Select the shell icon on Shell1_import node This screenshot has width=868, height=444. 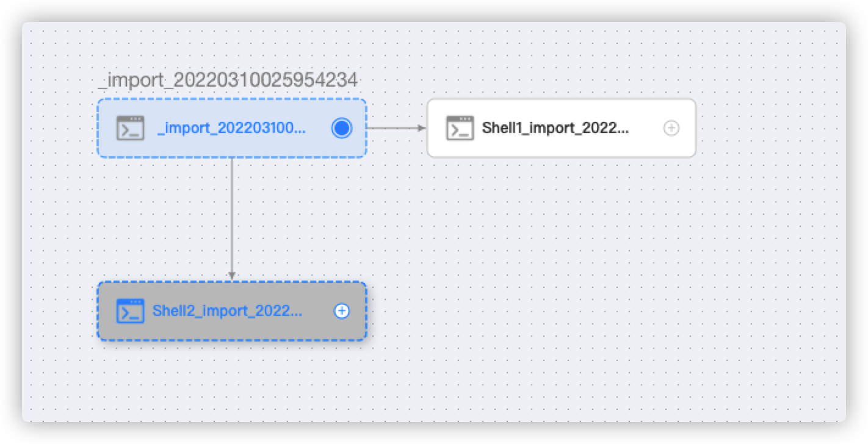[x=461, y=128]
